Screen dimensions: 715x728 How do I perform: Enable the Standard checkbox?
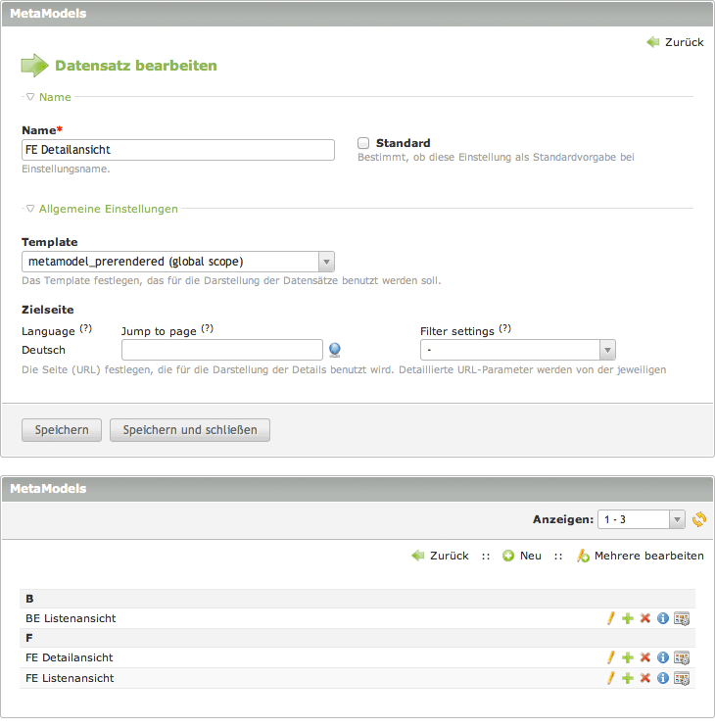[x=363, y=143]
